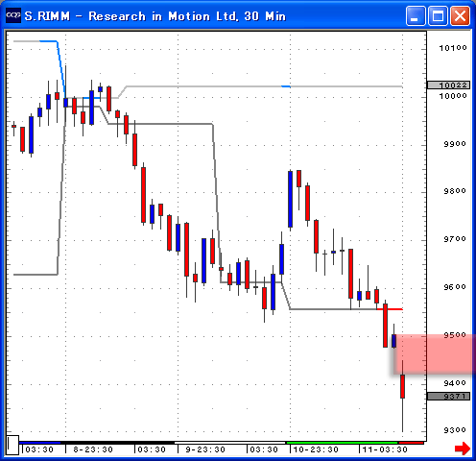The width and height of the screenshot is (476, 461).
Task: Click the 9-23:30 time axis label
Action: click(x=205, y=449)
